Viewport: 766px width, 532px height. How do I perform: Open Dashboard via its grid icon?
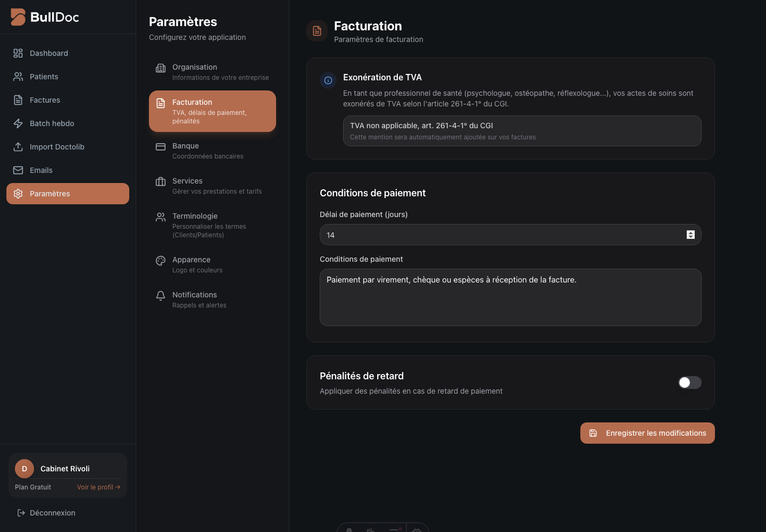pos(18,53)
